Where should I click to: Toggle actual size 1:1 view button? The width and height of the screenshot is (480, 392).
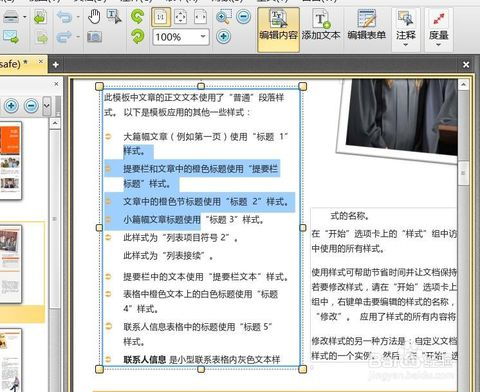(161, 17)
